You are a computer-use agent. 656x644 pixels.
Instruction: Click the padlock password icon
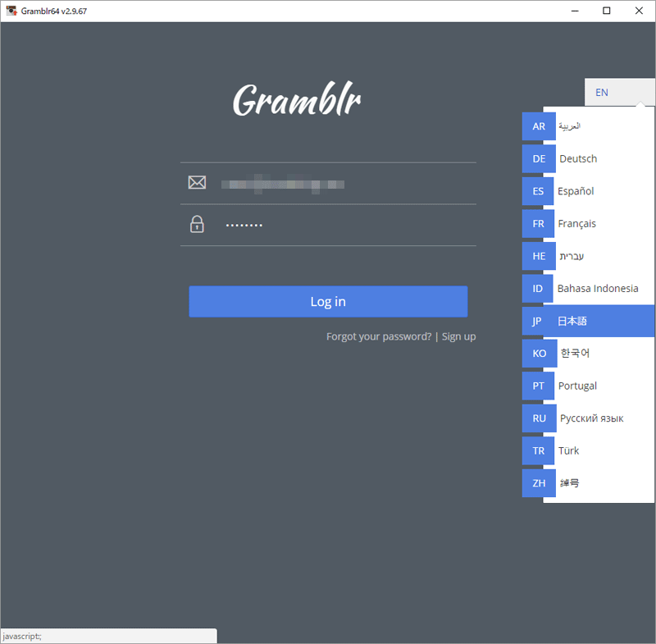(x=197, y=224)
